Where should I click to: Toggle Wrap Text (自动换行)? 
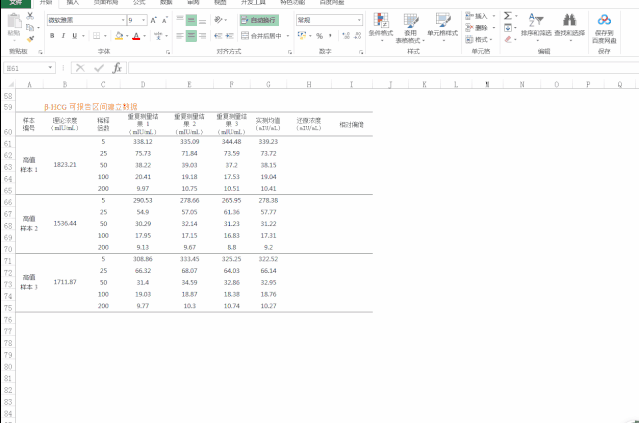click(259, 20)
